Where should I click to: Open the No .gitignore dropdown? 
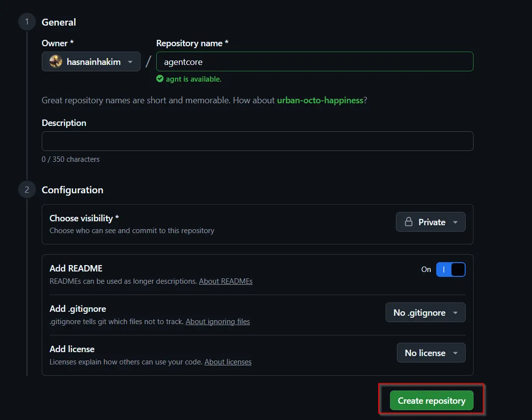click(x=425, y=312)
